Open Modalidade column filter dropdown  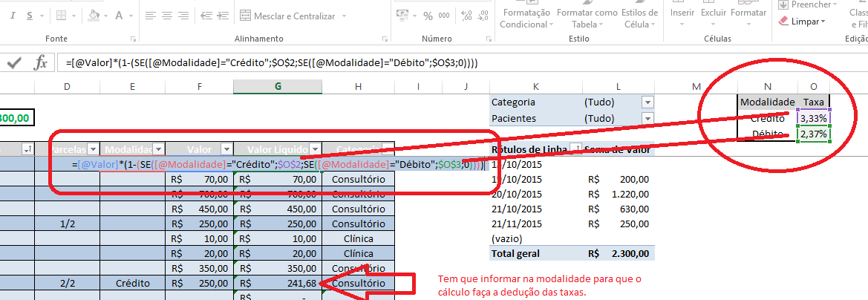tap(159, 149)
